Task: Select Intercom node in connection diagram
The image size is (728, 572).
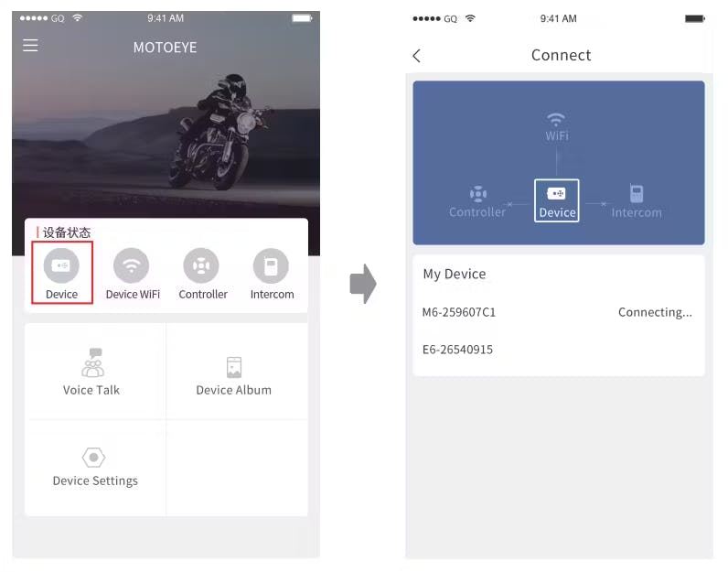Action: pos(637,201)
